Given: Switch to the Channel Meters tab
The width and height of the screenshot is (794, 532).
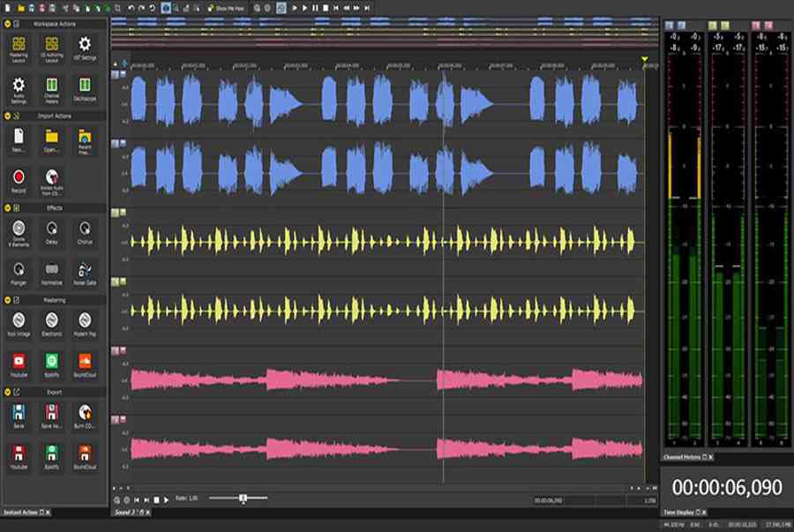Looking at the screenshot, I should 684,457.
